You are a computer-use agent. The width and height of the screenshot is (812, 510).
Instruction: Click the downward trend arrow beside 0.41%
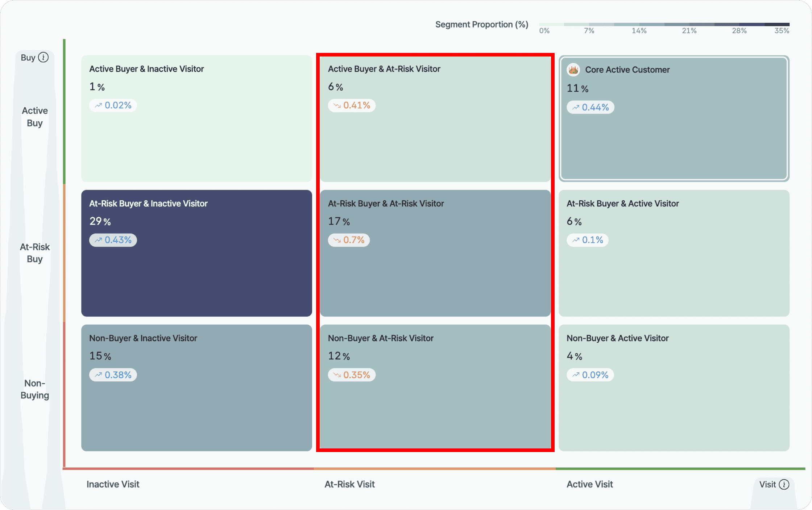coord(337,105)
